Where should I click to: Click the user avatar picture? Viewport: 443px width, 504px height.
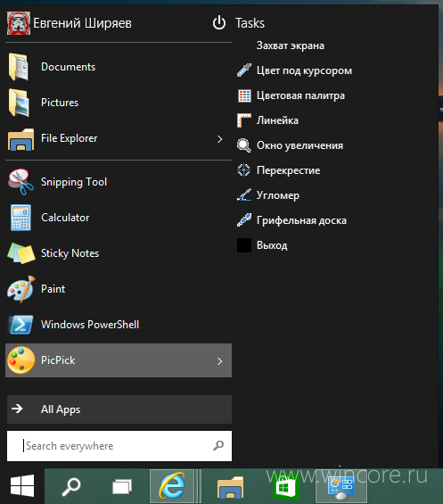19,23
